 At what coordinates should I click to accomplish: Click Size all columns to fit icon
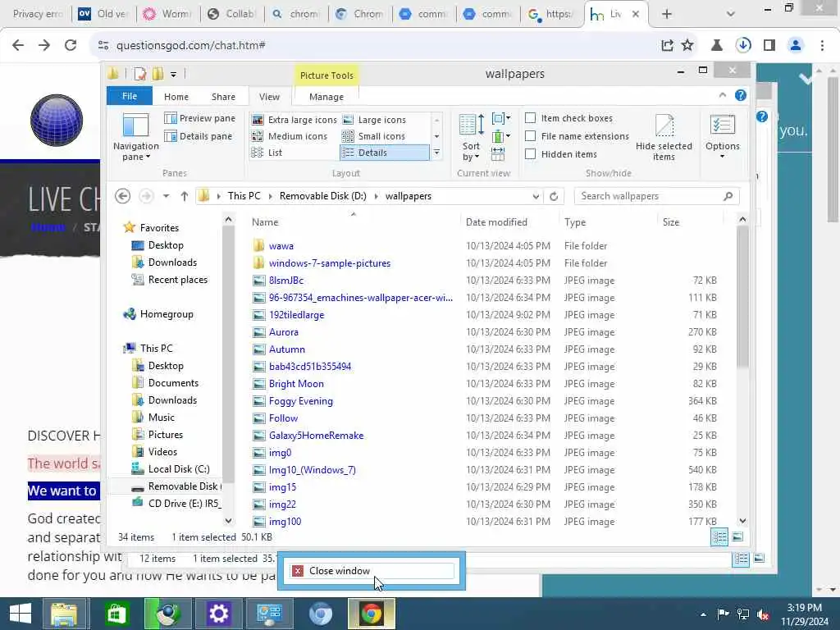498,154
